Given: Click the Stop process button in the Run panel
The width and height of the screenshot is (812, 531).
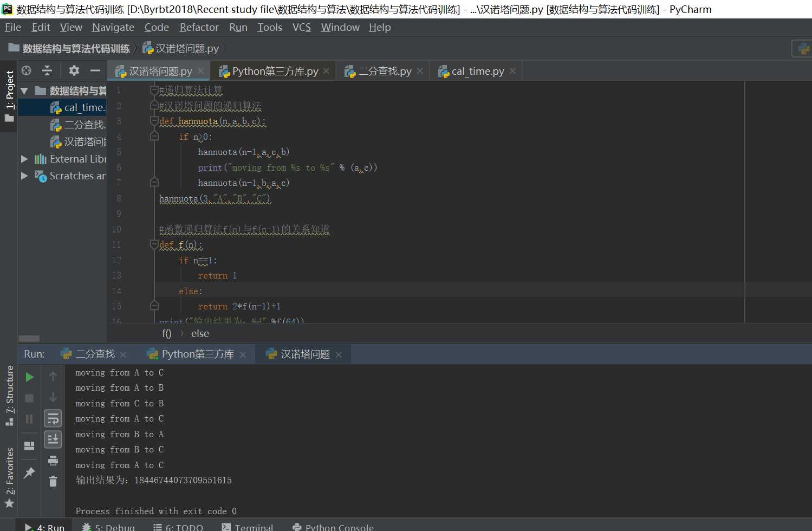Looking at the screenshot, I should 29,398.
